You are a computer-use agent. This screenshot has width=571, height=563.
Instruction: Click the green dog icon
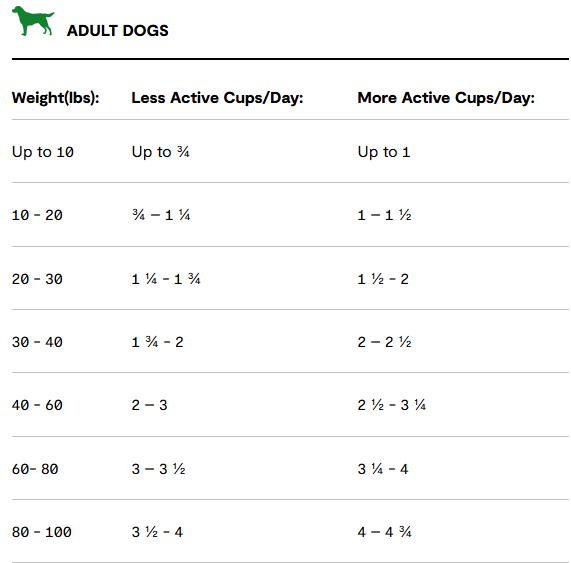(33, 21)
